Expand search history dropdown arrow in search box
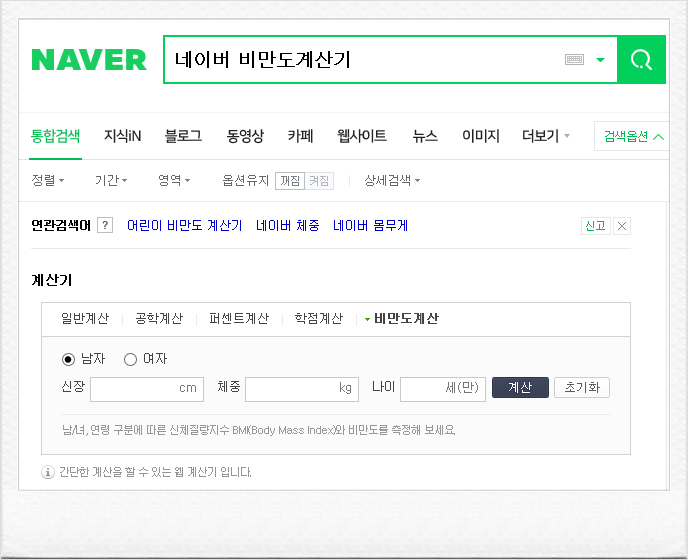This screenshot has width=688, height=560. click(x=600, y=60)
